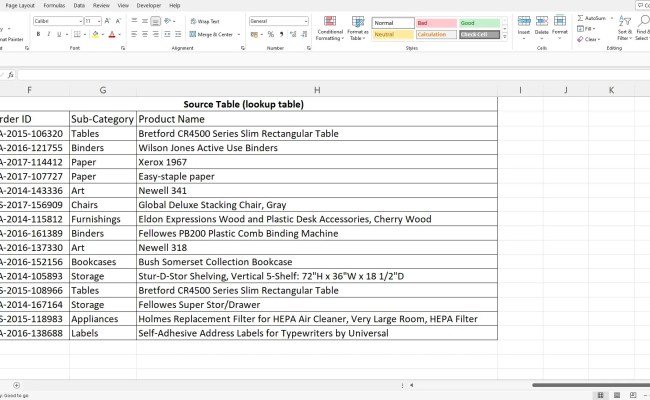Viewport: 650px width, 400px height.
Task: Toggle Wrap Text
Action: (x=205, y=21)
